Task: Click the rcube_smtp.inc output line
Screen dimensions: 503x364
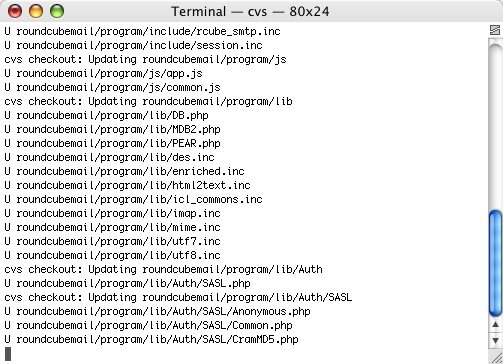Action: coord(142,31)
